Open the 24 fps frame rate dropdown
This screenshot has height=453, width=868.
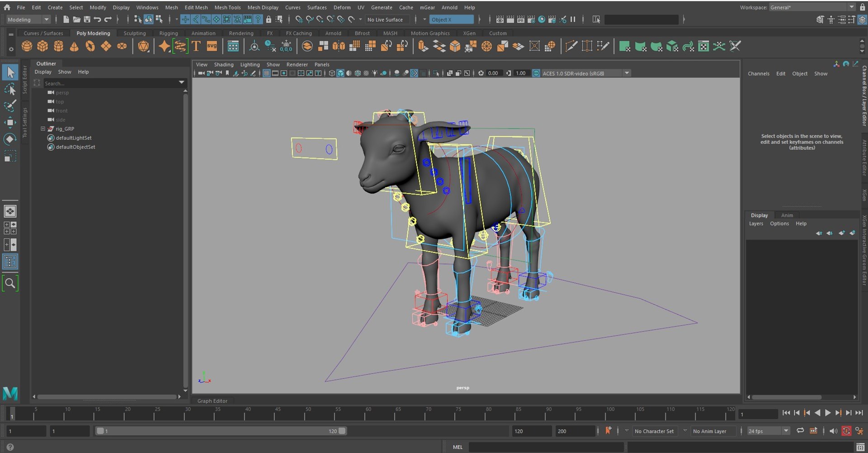point(769,431)
